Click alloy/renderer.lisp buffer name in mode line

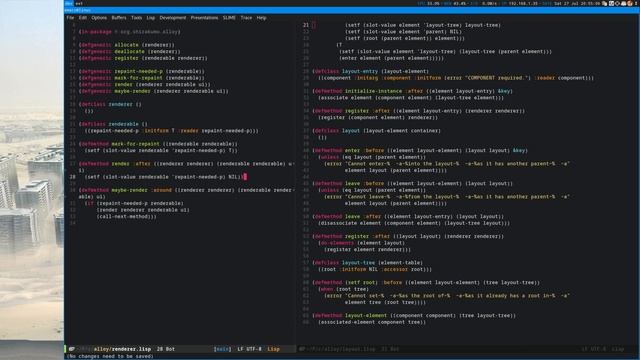point(122,349)
